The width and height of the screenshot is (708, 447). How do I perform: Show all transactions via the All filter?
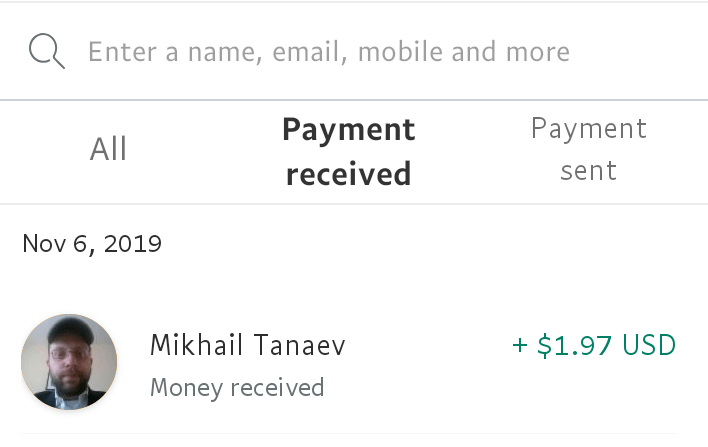(109, 150)
